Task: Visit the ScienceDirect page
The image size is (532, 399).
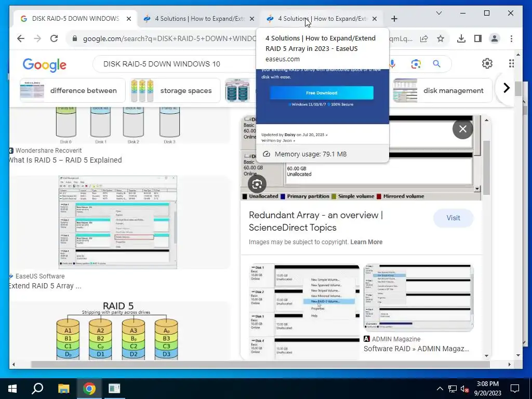Action: click(453, 218)
